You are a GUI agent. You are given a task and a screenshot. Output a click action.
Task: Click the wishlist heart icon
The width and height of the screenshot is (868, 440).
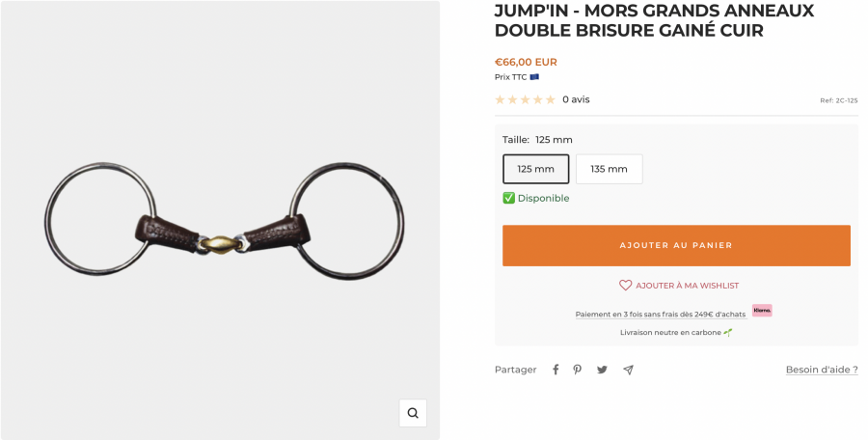click(x=625, y=286)
